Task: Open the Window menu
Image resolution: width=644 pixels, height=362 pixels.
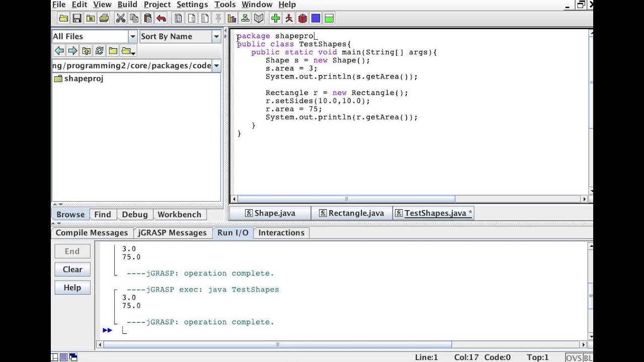Action: (x=257, y=5)
